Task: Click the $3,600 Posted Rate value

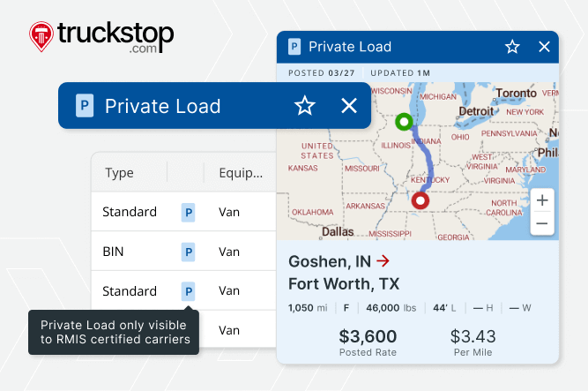Action: tap(367, 336)
